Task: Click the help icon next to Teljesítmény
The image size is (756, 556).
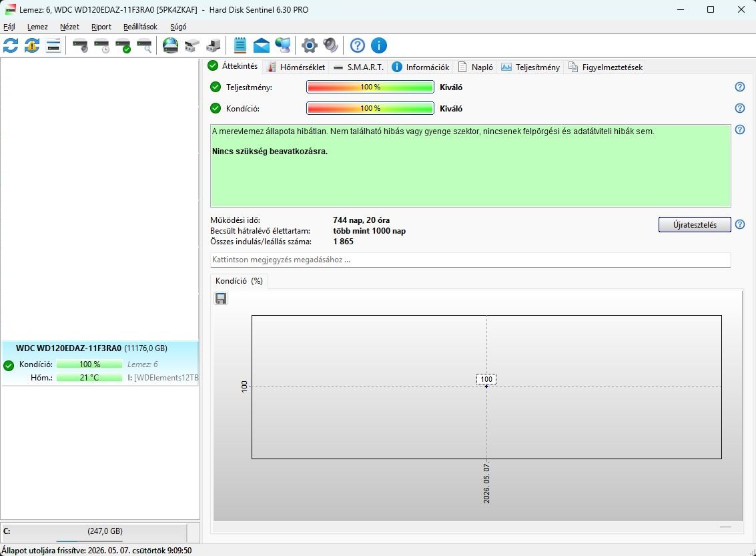Action: click(x=739, y=87)
